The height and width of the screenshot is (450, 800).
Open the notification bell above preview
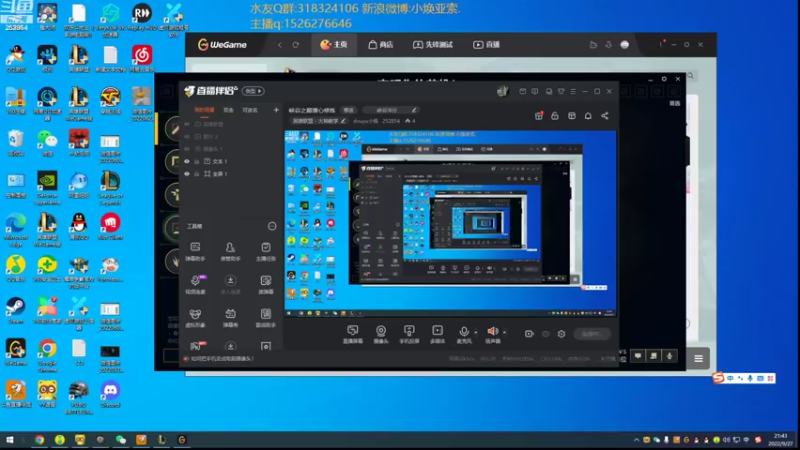[x=588, y=116]
